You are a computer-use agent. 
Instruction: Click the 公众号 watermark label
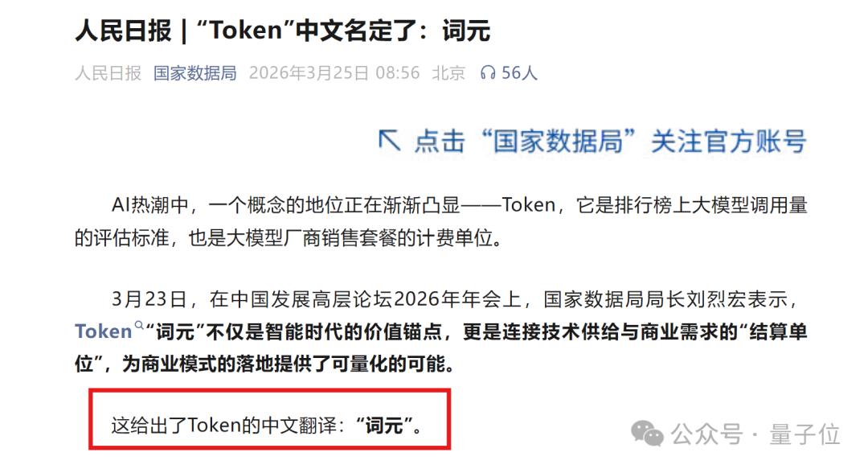(x=707, y=434)
